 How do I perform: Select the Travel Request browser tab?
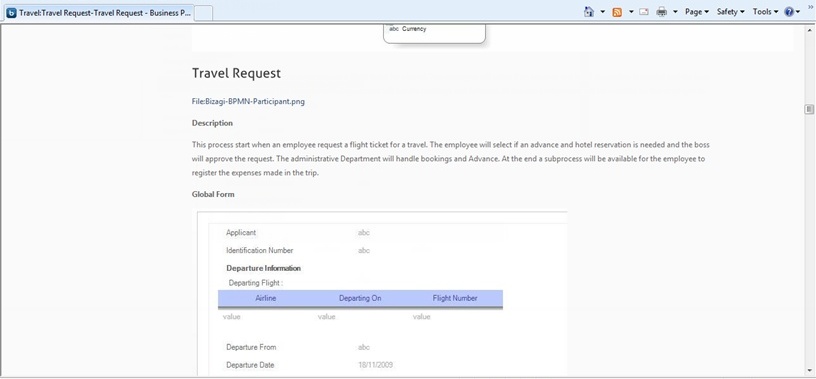click(x=99, y=13)
